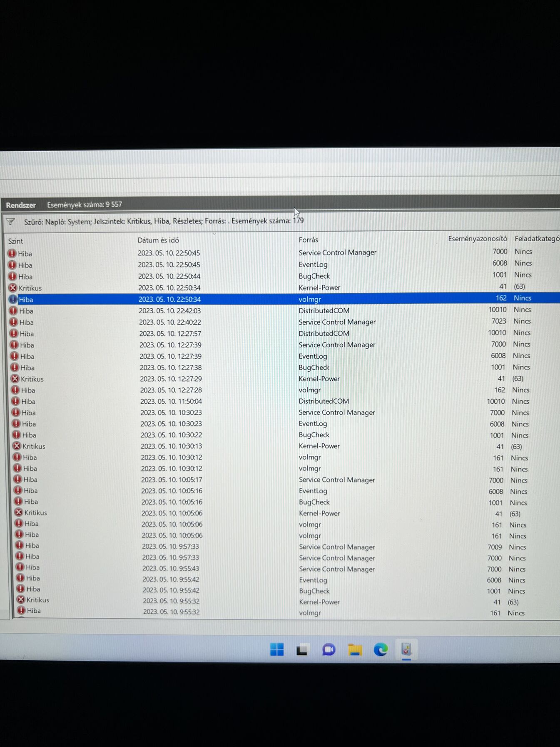Click the error icon on the 22:50:45 Service Control Manager row
The image size is (560, 747).
click(12, 253)
